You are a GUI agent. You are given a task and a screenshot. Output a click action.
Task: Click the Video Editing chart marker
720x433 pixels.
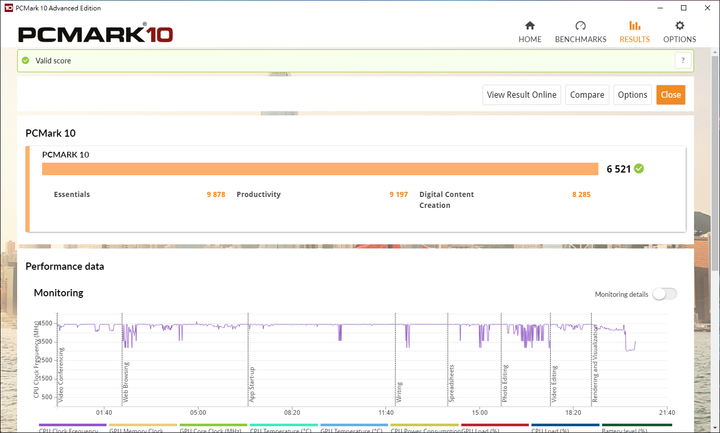[554, 384]
